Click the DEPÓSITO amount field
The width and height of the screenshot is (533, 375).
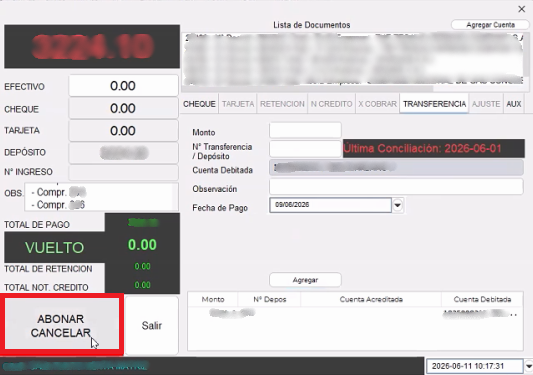click(124, 153)
